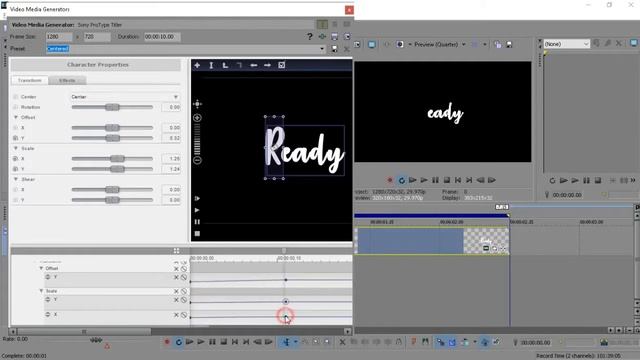Toggle loop playback under Video Preview
Image resolution: width=640 pixels, height=360 pixels.
(401, 180)
